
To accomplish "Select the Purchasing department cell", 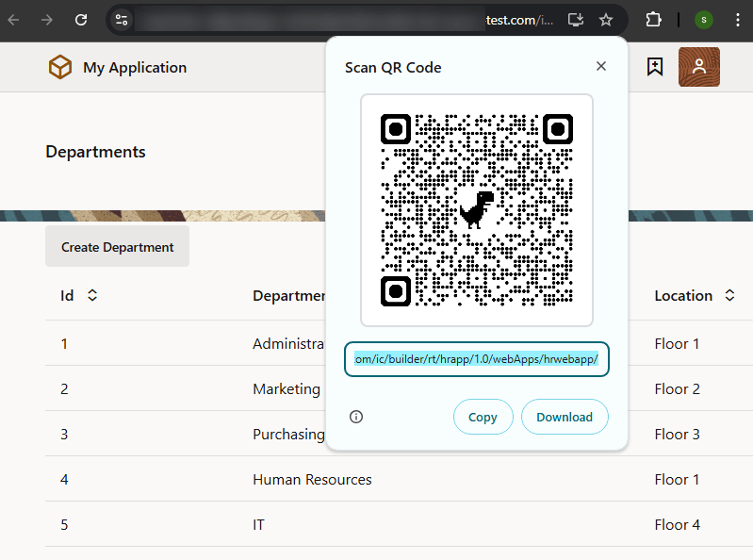I will point(288,435).
